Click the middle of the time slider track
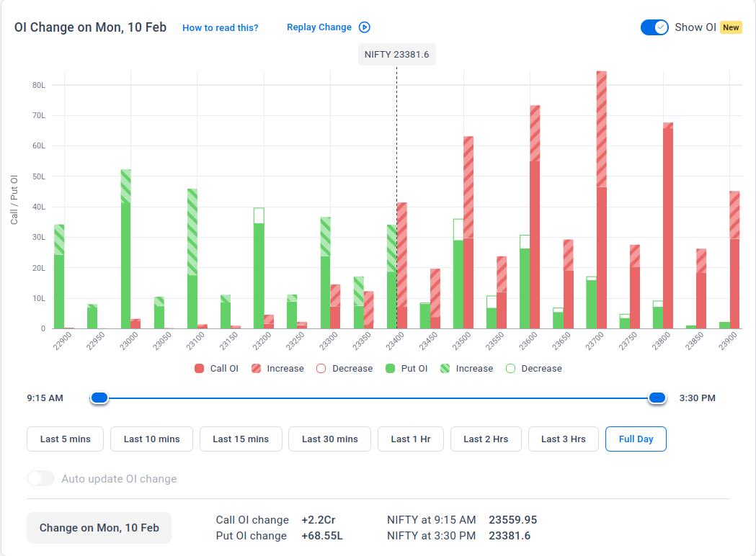756x556 pixels. (x=378, y=398)
